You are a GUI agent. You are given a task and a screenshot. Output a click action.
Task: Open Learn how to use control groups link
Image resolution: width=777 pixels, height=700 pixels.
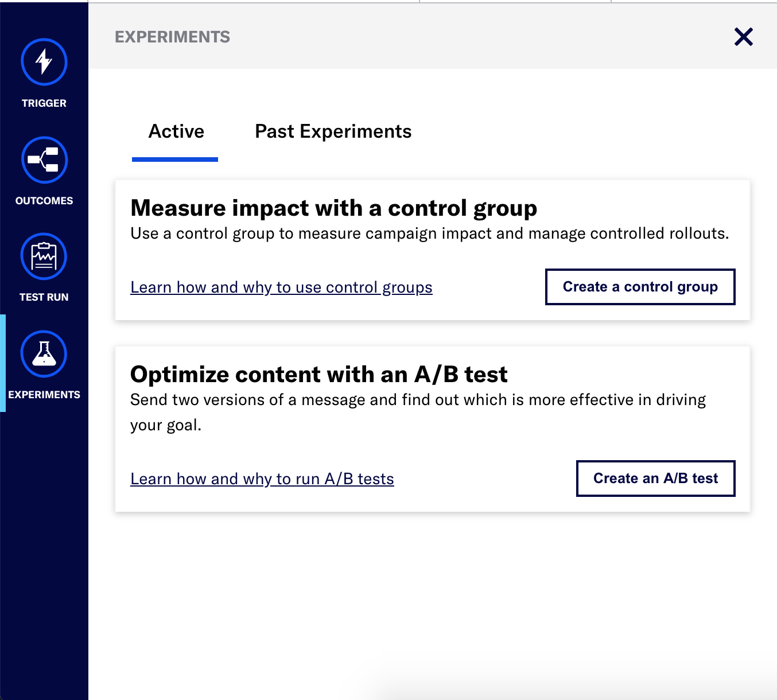[281, 287]
